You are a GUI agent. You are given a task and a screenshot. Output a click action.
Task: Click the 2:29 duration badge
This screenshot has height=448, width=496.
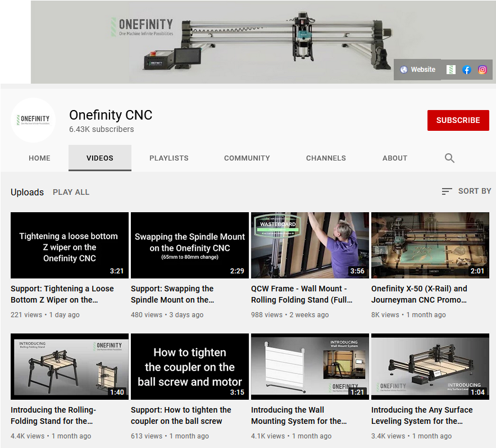pyautogui.click(x=237, y=271)
